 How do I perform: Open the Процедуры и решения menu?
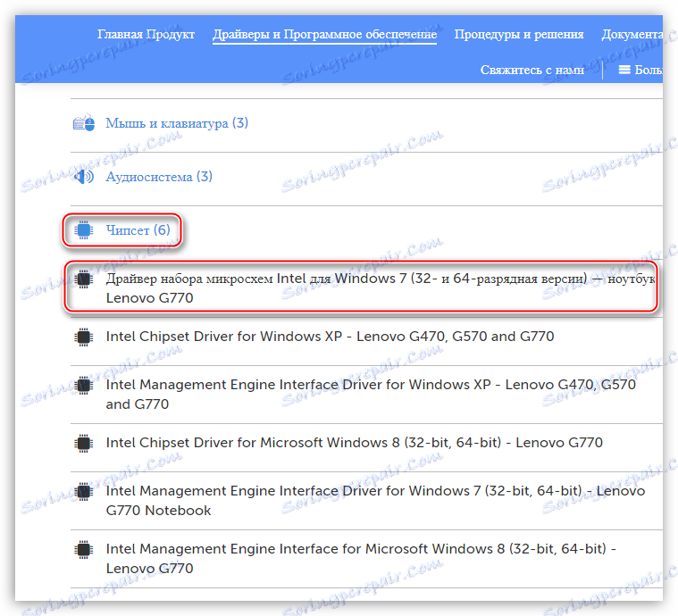[519, 35]
